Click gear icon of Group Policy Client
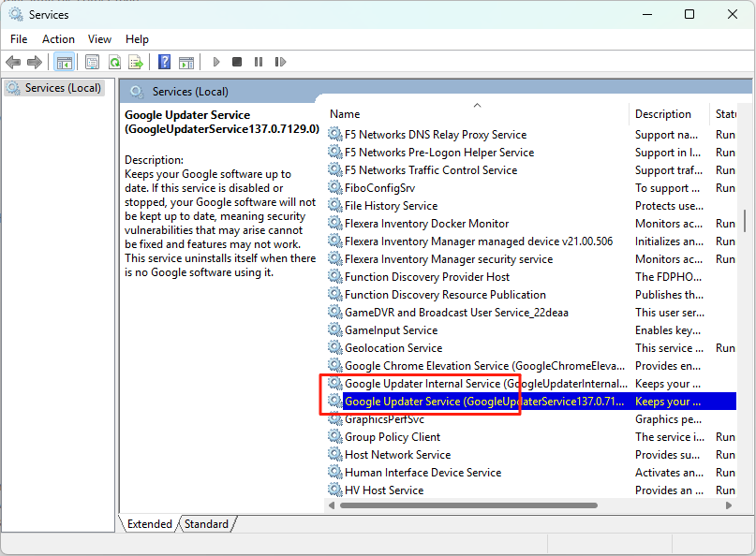Screen dimensions: 756x556 335,436
